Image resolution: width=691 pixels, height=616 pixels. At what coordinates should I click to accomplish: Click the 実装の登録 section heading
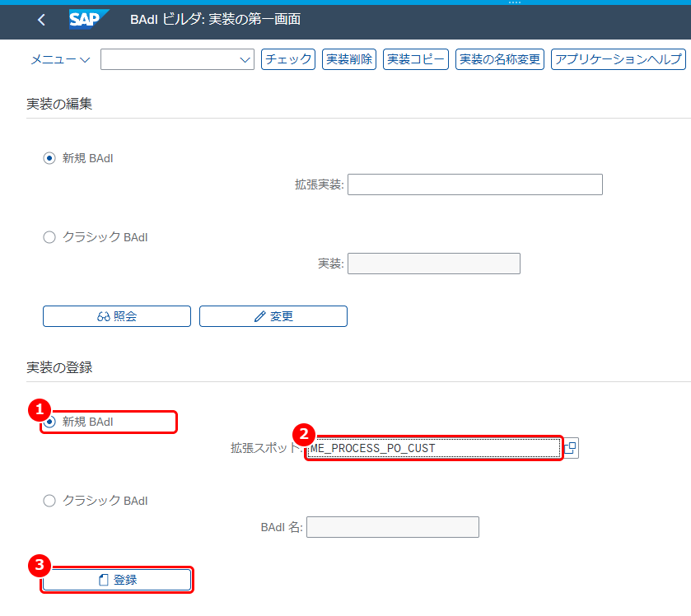[x=59, y=367]
